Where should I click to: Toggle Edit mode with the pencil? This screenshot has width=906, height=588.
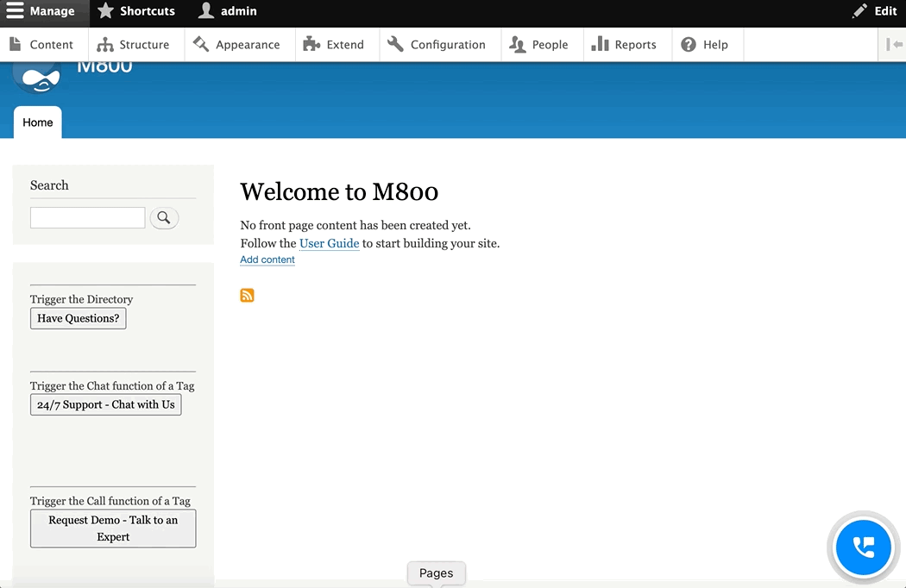[874, 11]
